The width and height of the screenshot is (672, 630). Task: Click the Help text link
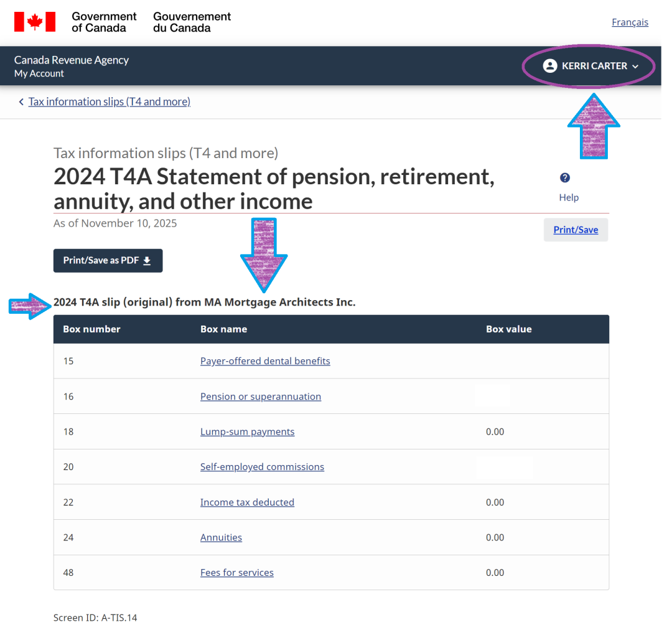(x=569, y=197)
